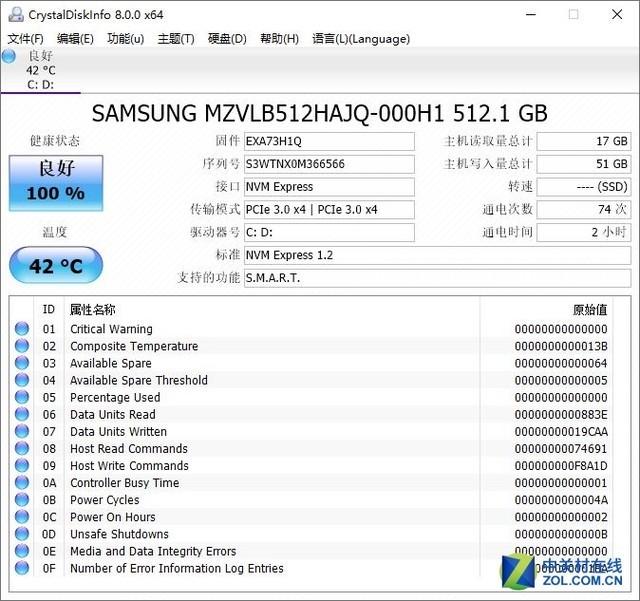Click the status orb for Number of Error Information Log Entries
Screen dimensions: 640x601
(22, 568)
